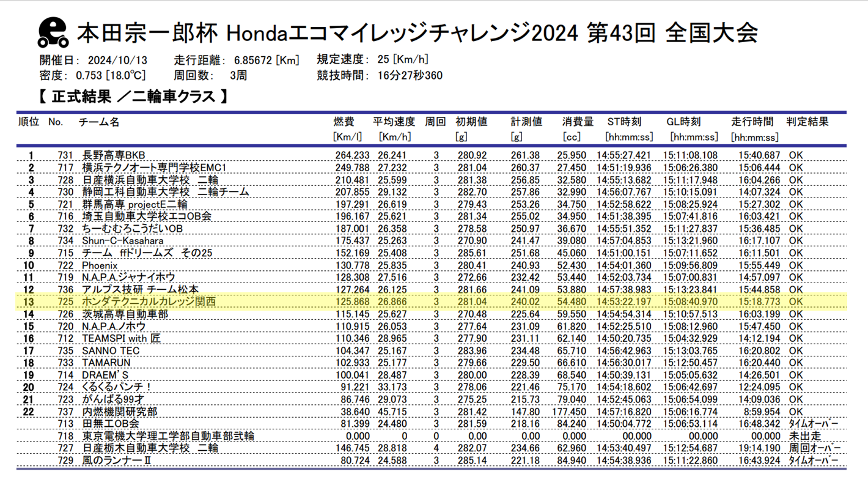Screen dimensions: 868x477
Task: Click the 走行時間 column header
Action: 752,122
